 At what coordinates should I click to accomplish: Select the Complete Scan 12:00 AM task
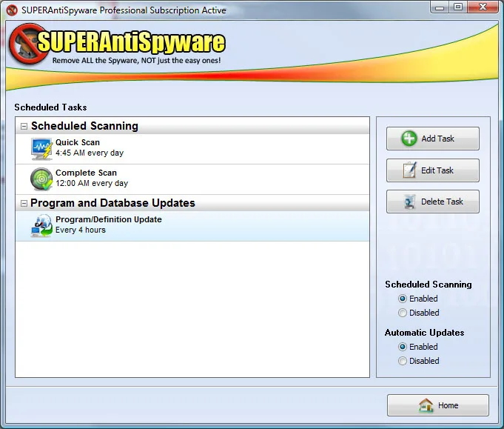pyautogui.click(x=192, y=179)
